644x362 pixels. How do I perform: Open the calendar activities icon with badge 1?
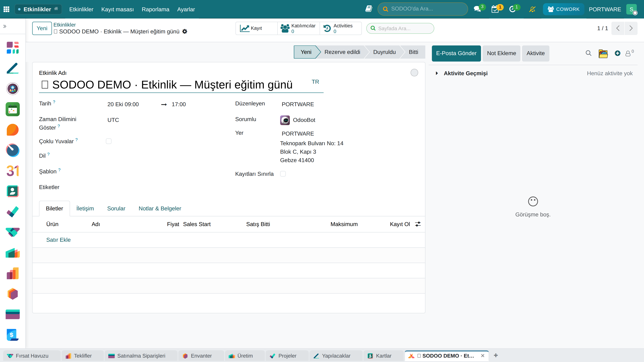(x=495, y=9)
